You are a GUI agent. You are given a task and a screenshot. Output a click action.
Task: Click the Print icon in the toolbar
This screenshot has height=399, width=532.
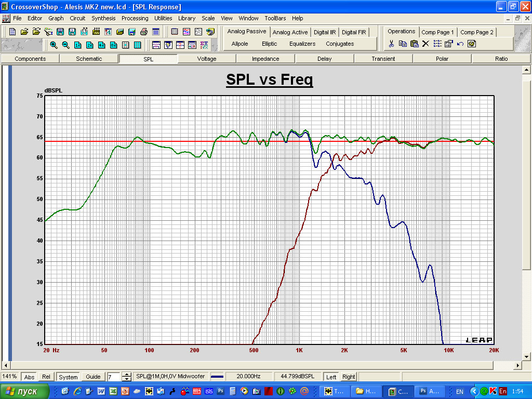point(144,32)
